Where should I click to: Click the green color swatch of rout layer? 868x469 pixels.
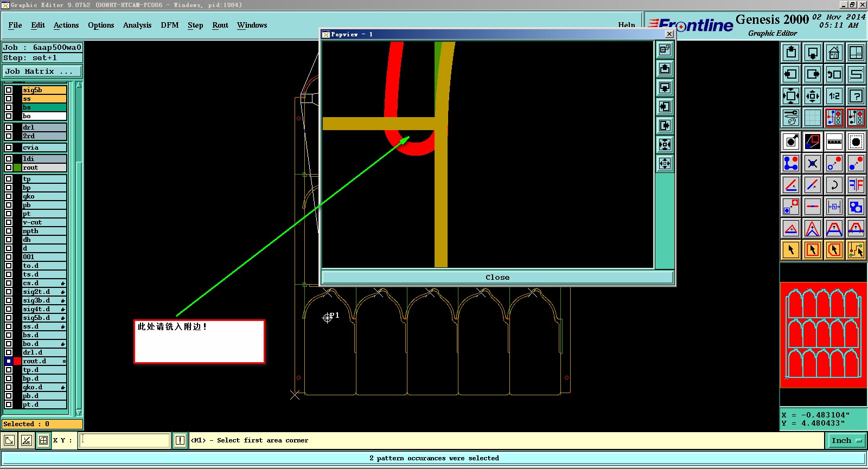[x=17, y=168]
